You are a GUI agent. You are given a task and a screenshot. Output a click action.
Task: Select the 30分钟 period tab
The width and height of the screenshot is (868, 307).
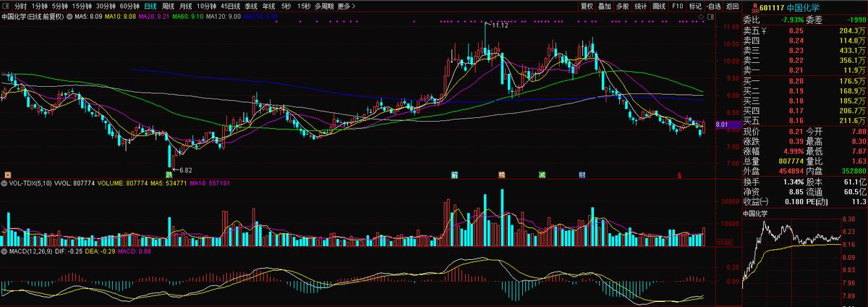[x=106, y=6]
